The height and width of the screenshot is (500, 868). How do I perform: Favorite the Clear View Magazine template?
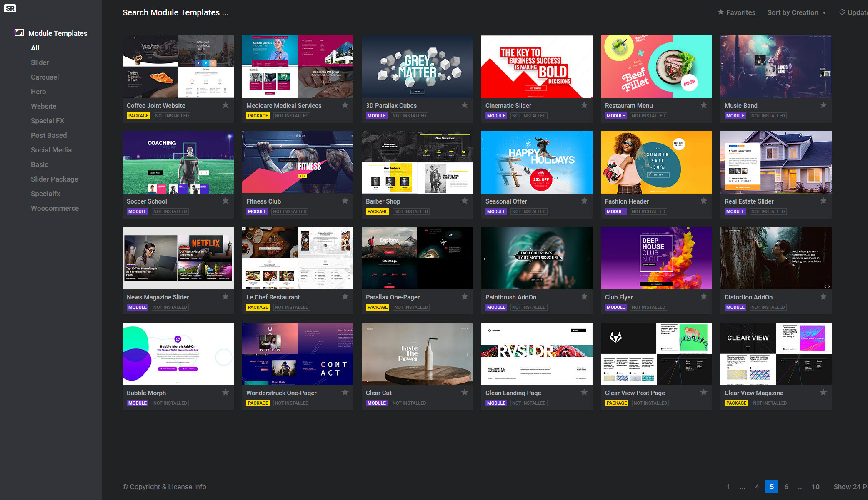point(823,393)
